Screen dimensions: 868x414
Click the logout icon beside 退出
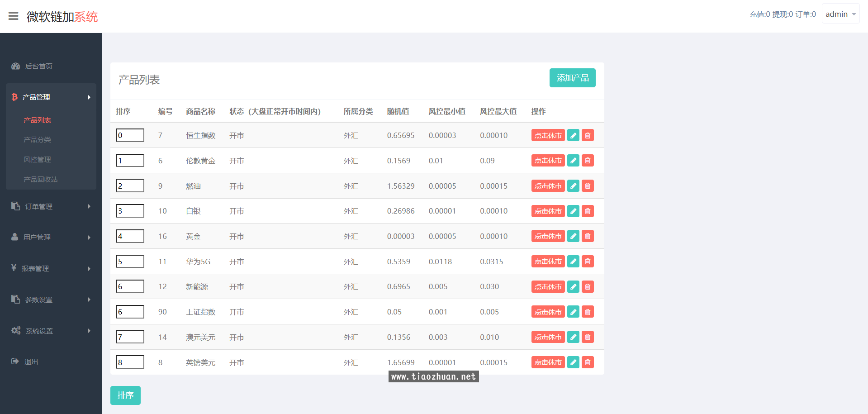[x=15, y=361]
